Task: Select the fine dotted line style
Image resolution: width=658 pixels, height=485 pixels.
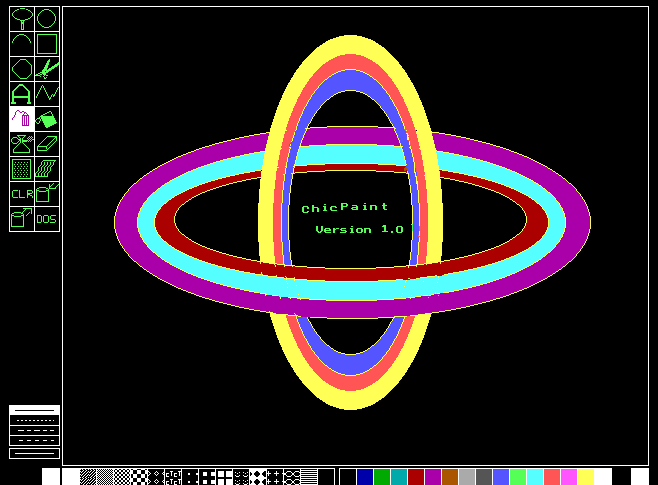Action: pyautogui.click(x=34, y=420)
